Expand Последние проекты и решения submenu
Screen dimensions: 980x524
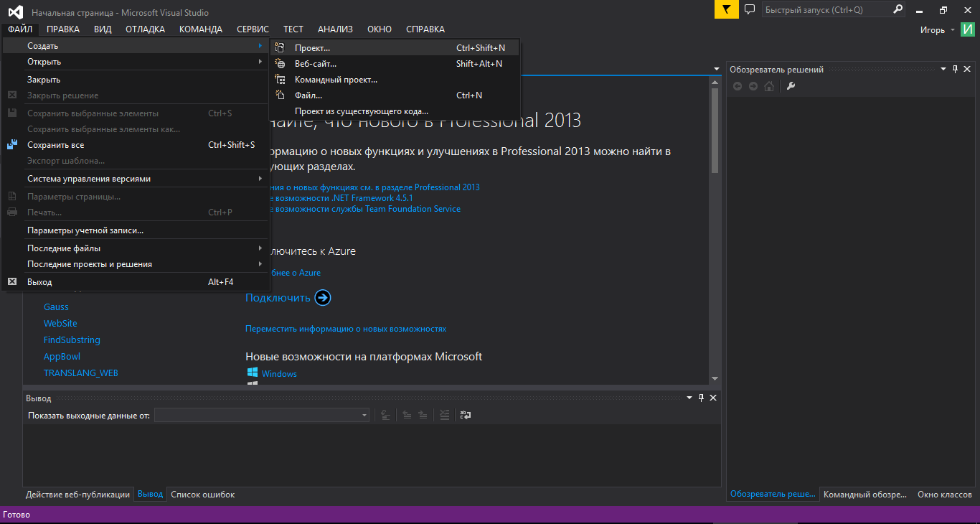[x=260, y=264]
